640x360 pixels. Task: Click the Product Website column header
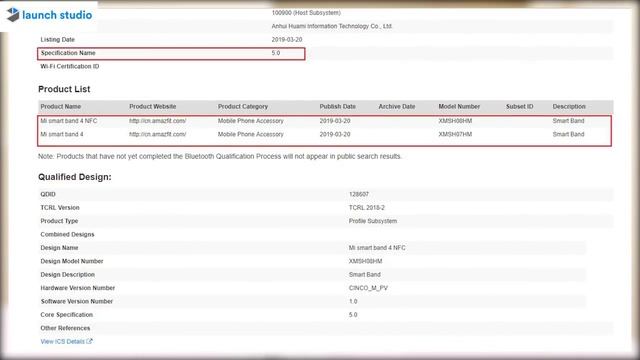152,107
